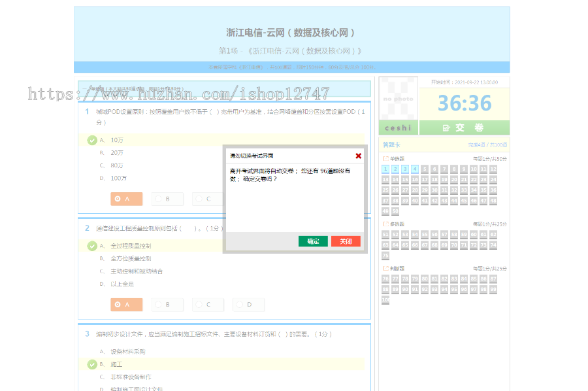Click green check icon beside 全过程质量控制
The height and width of the screenshot is (391, 588).
[92, 246]
